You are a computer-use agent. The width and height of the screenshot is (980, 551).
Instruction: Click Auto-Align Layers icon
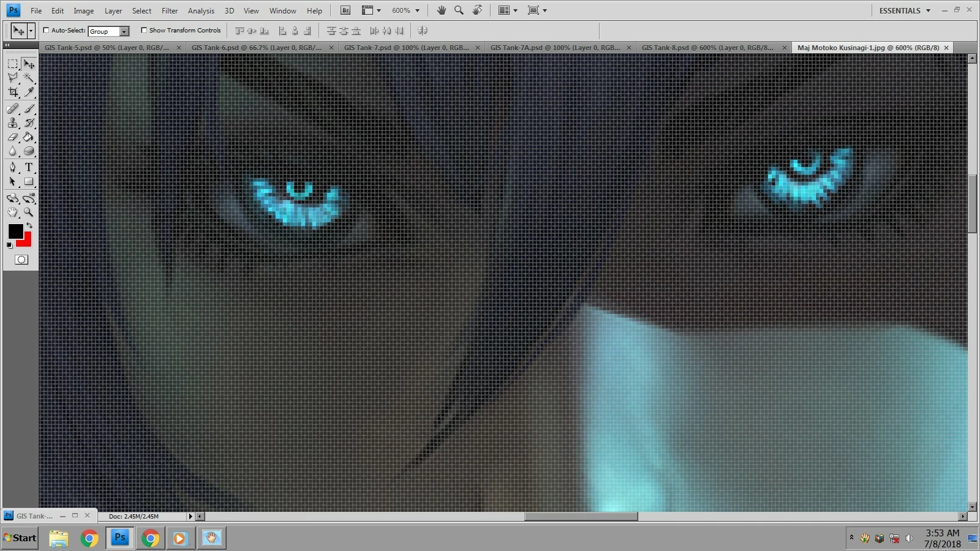[423, 31]
